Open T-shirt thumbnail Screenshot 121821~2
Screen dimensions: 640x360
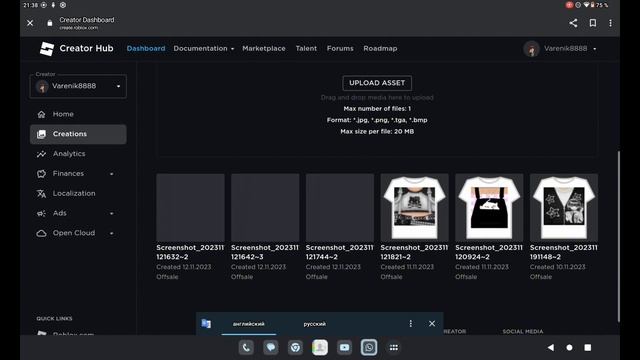click(414, 207)
